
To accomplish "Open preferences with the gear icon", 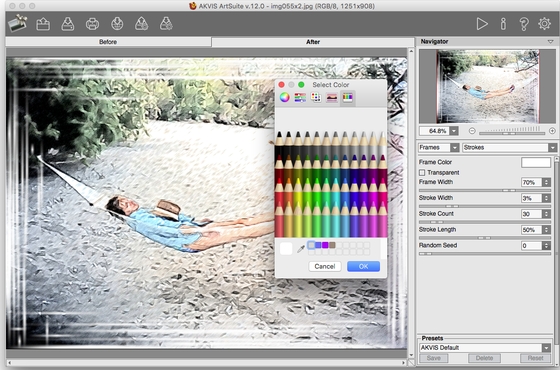I will [x=544, y=24].
